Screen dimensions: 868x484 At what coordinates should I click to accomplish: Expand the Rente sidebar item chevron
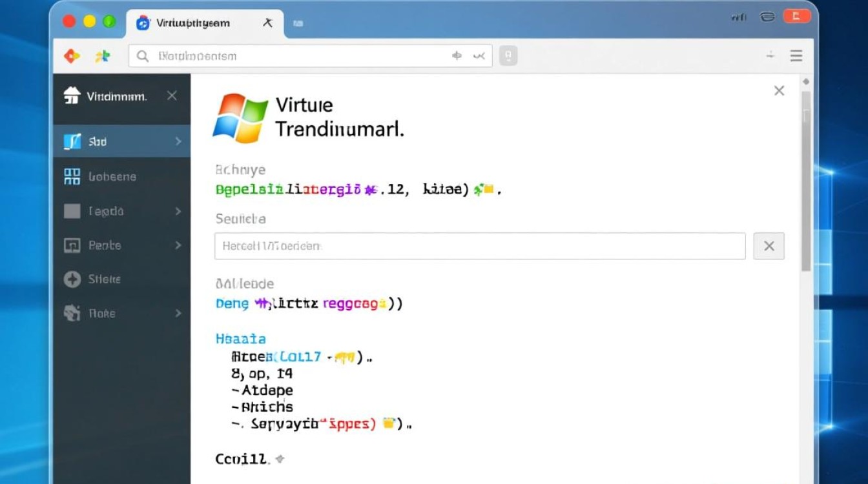[178, 245]
